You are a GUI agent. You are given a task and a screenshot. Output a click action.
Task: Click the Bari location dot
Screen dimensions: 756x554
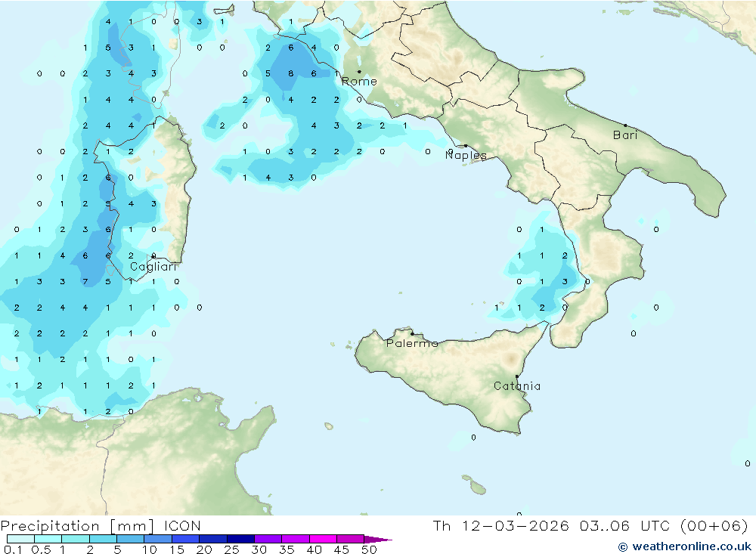[625, 125]
